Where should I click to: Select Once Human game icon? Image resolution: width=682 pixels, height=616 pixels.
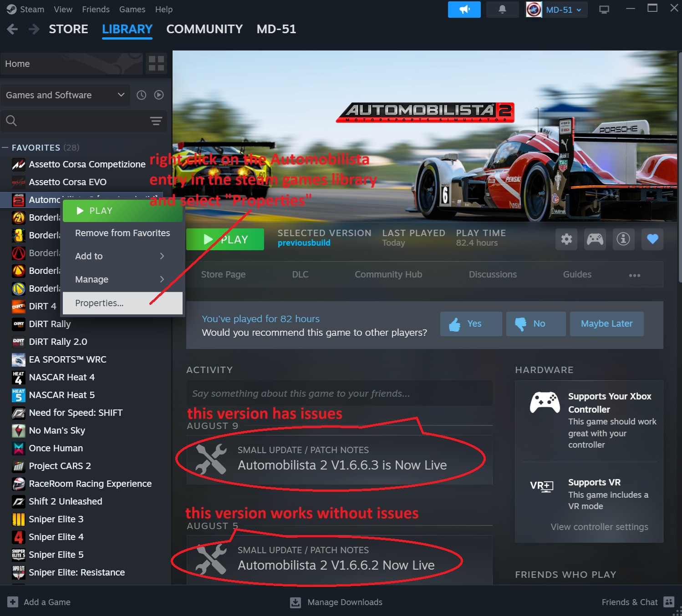tap(18, 448)
